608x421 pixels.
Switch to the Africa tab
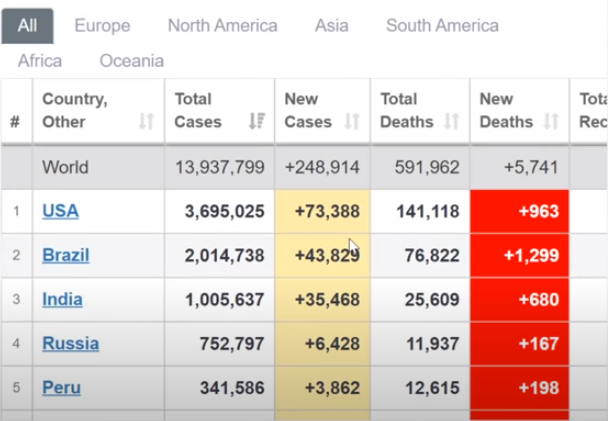click(40, 61)
